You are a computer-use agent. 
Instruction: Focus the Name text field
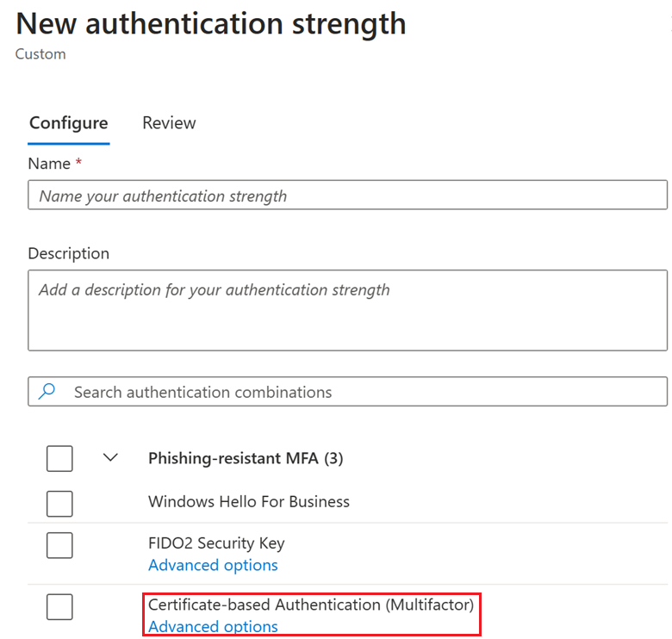click(x=347, y=196)
